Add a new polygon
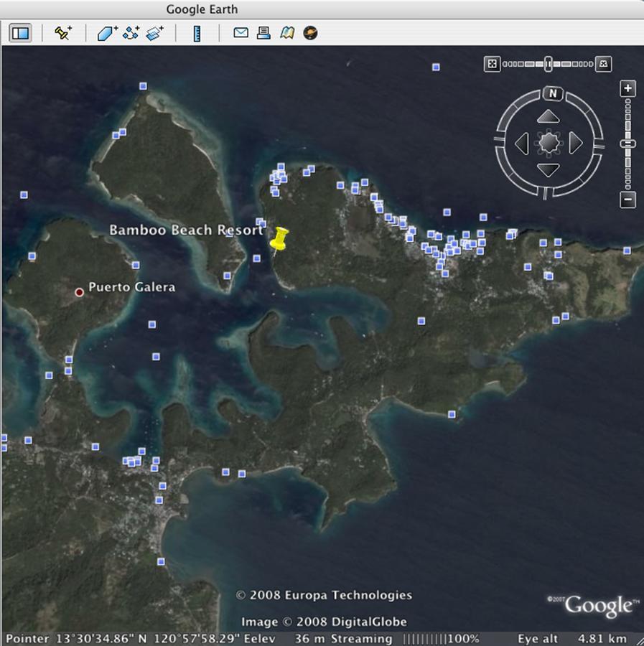This screenshot has width=644, height=646. 108,33
